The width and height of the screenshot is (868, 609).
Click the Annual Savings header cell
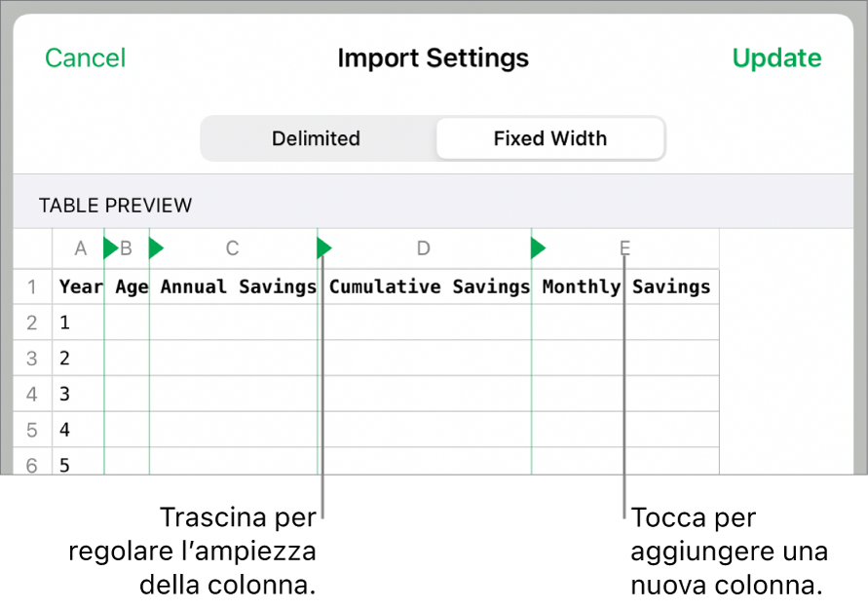point(238,286)
